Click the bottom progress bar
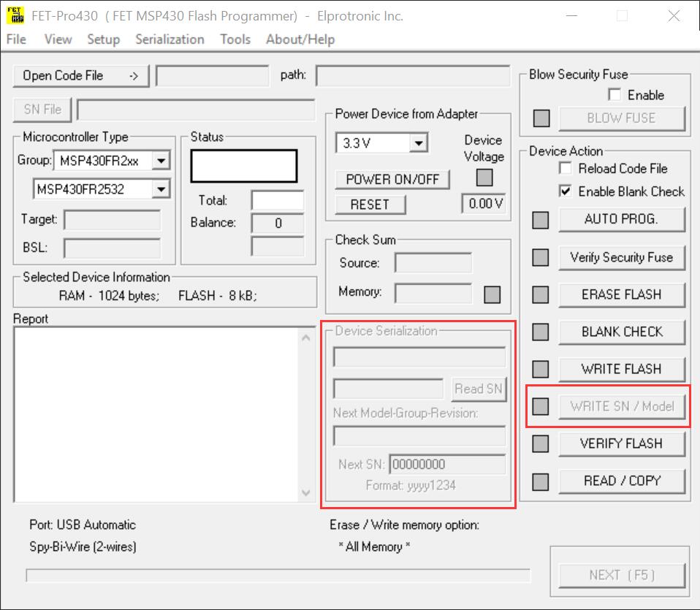700x610 pixels. (x=278, y=576)
